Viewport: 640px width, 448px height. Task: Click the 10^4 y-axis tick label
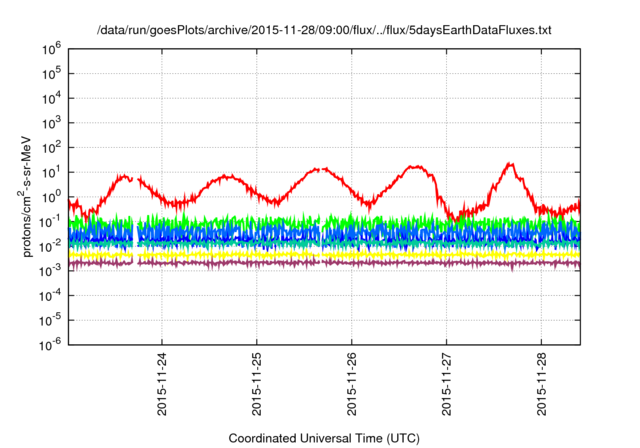51,98
